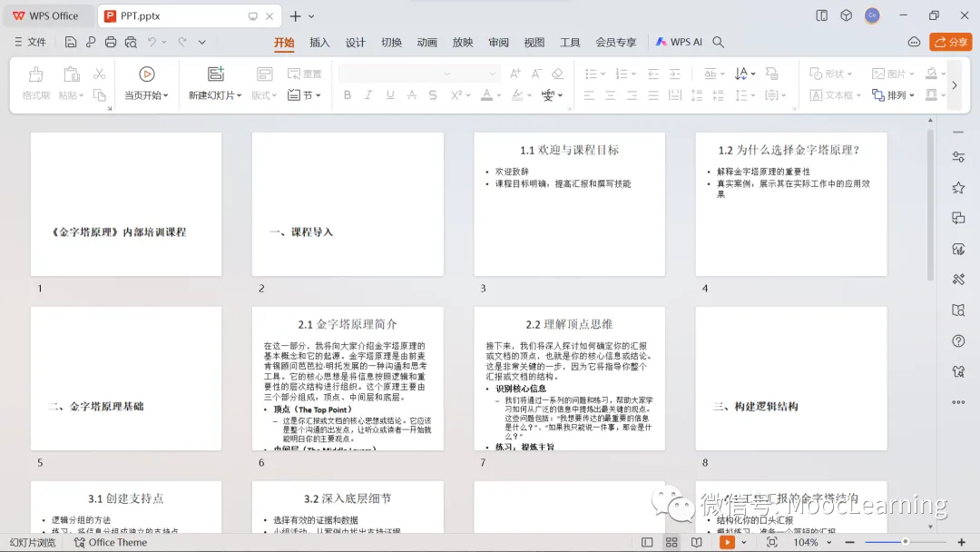Click the Clear Formatting eraser icon
The width and height of the screenshot is (980, 552).
click(x=557, y=74)
